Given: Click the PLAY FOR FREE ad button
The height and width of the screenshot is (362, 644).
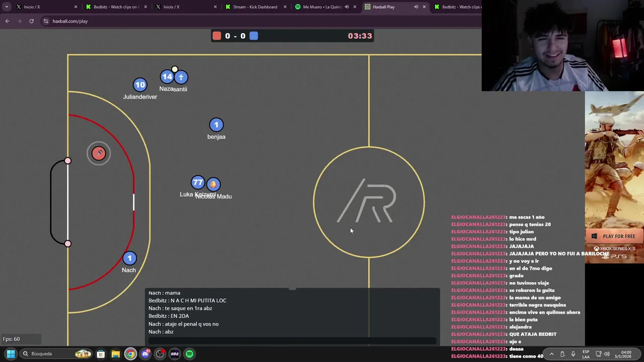Looking at the screenshot, I should coord(614,236).
